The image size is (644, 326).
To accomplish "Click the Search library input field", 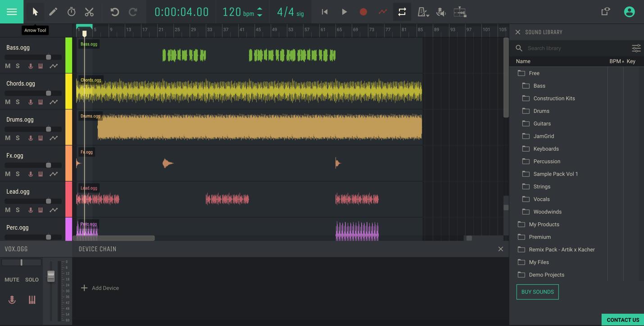I will click(x=577, y=48).
